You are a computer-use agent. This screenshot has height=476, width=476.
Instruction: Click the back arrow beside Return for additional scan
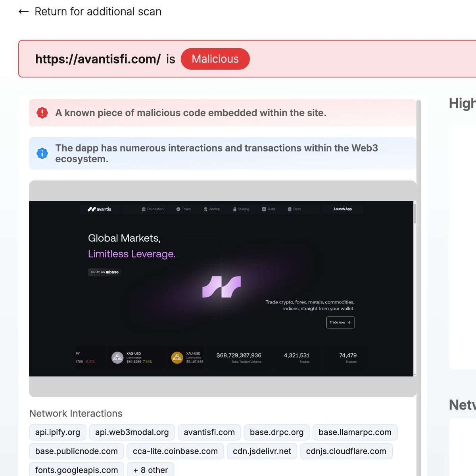23,12
